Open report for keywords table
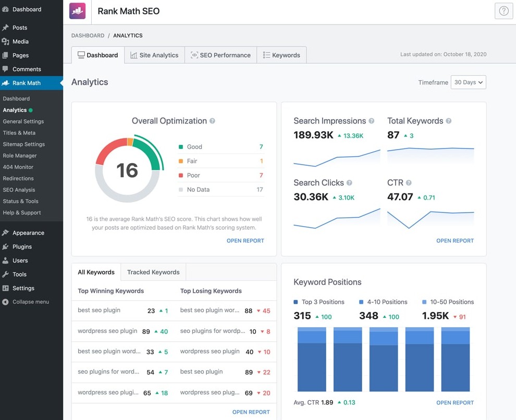The width and height of the screenshot is (516, 420). pyautogui.click(x=251, y=412)
